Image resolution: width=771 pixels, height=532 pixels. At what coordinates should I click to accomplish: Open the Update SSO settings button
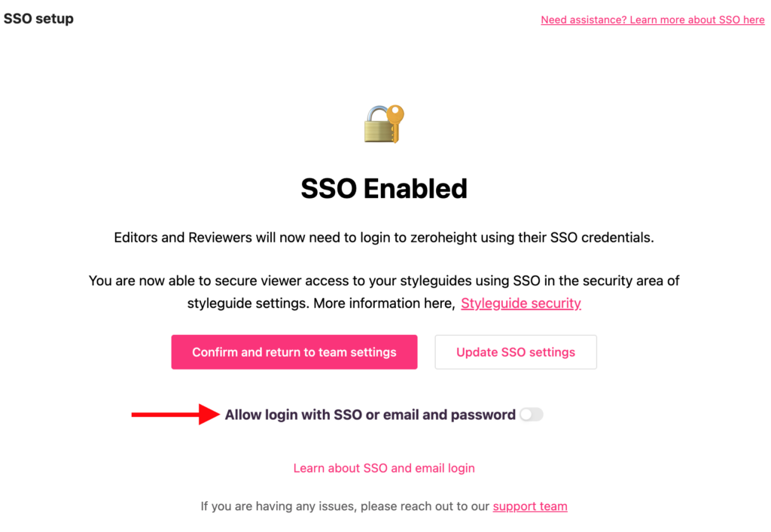(x=516, y=352)
